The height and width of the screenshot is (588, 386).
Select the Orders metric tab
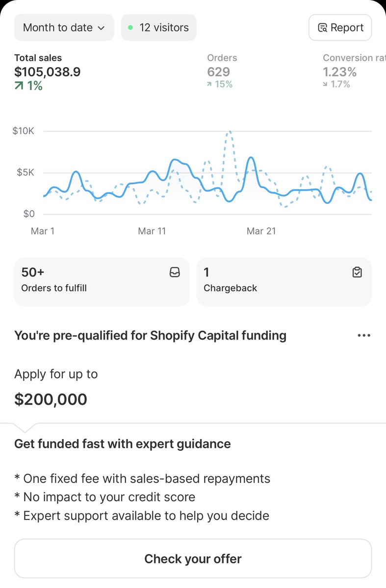(222, 71)
